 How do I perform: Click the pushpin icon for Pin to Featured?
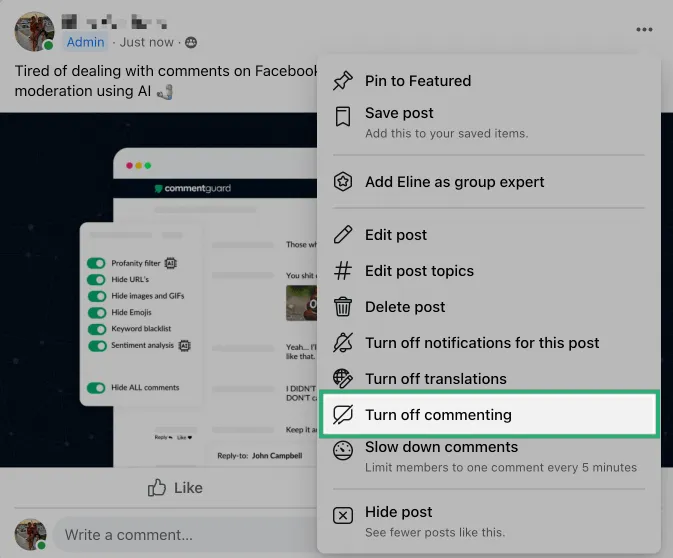343,81
